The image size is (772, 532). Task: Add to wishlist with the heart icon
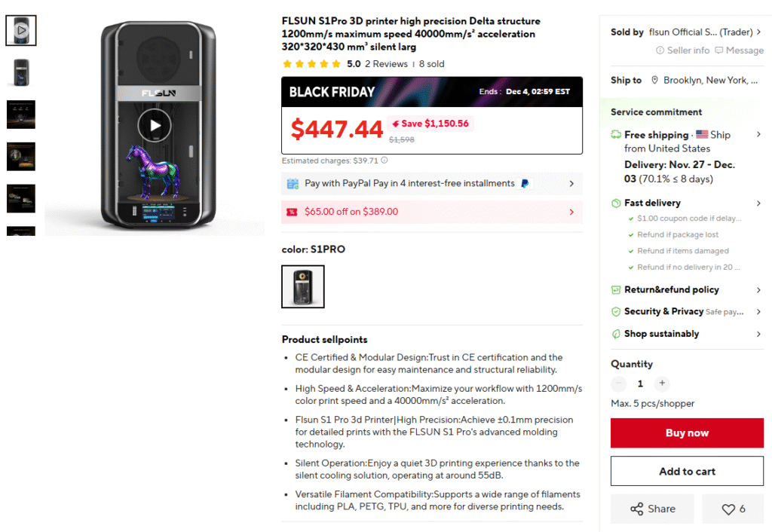(733, 509)
